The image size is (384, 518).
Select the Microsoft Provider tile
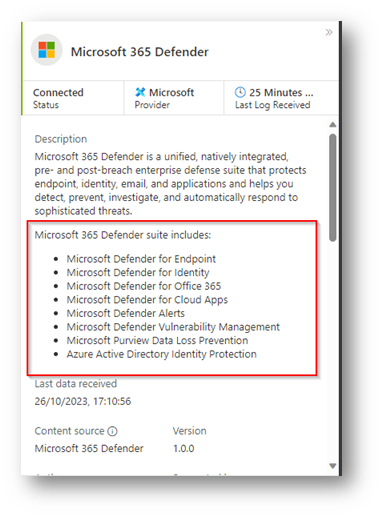(x=174, y=98)
